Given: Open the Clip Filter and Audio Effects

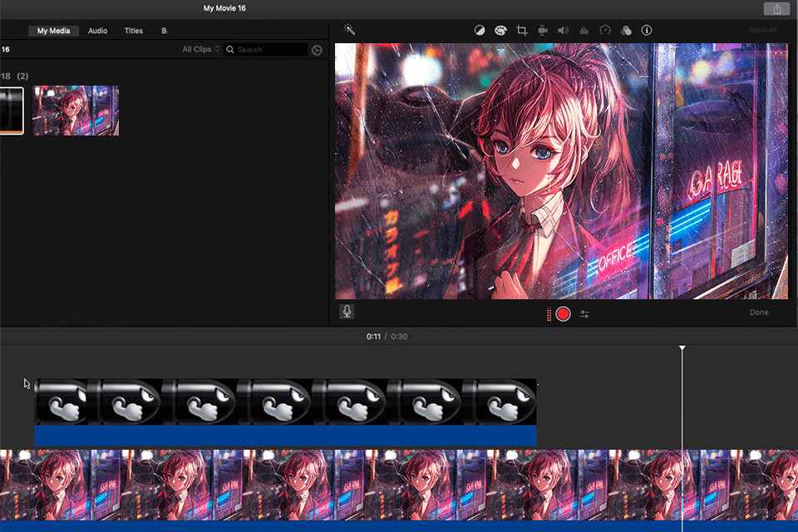Looking at the screenshot, I should point(626,30).
